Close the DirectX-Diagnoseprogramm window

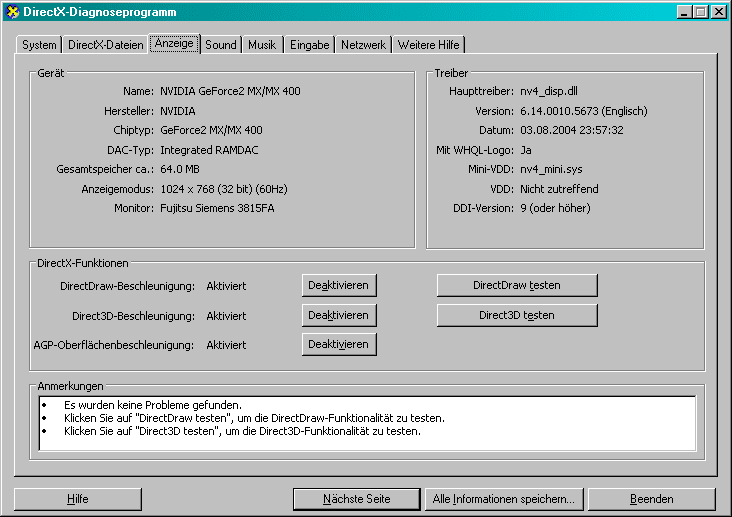(719, 12)
